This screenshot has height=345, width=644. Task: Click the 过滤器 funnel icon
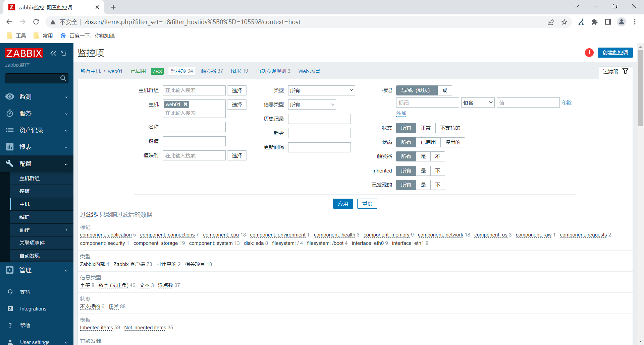coord(625,71)
